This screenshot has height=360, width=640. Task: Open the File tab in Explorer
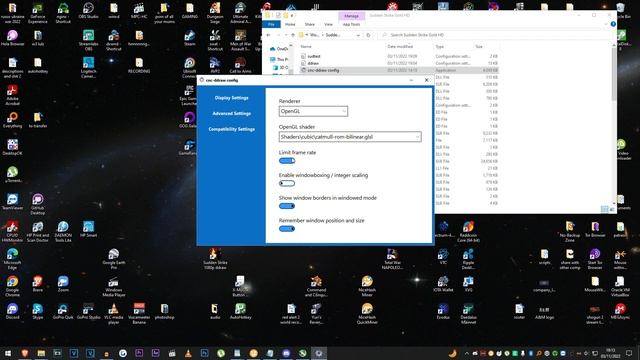pyautogui.click(x=271, y=24)
